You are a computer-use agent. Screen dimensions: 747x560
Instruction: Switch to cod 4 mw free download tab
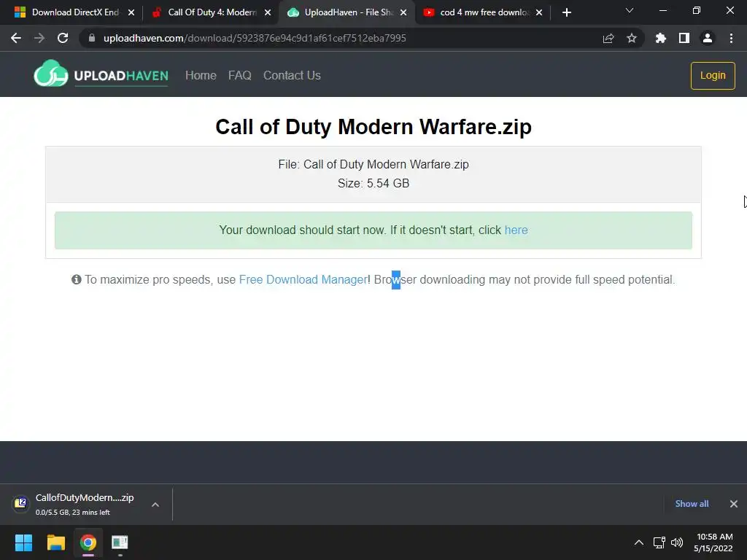click(x=484, y=12)
